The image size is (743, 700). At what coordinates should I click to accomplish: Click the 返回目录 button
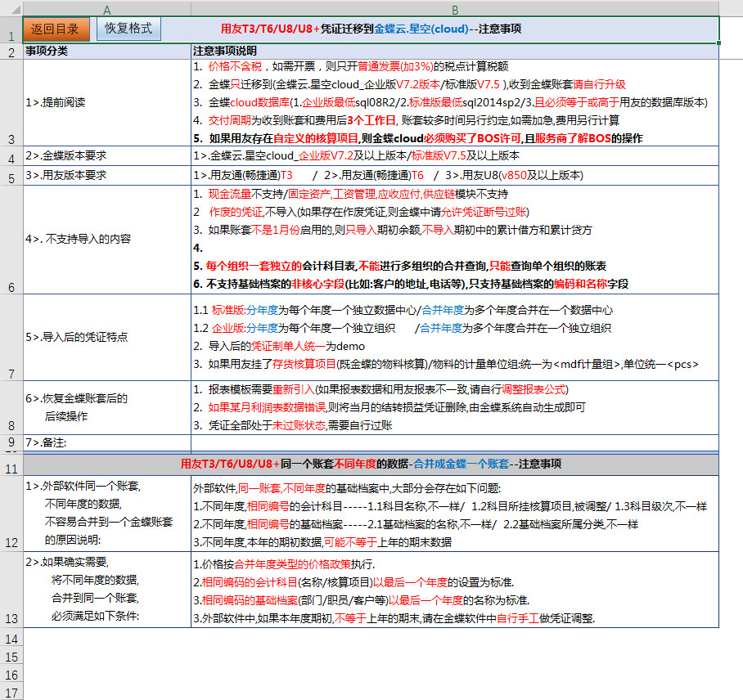(x=56, y=29)
